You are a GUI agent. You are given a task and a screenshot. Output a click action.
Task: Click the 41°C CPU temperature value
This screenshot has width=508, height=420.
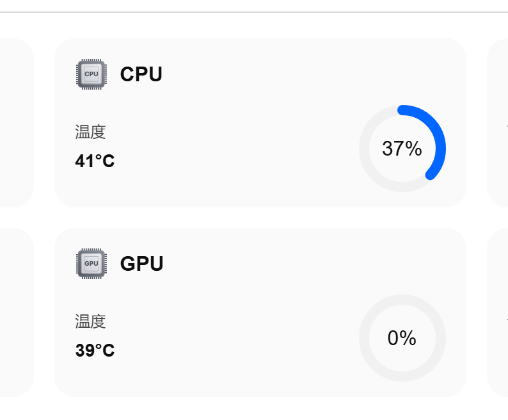[95, 161]
